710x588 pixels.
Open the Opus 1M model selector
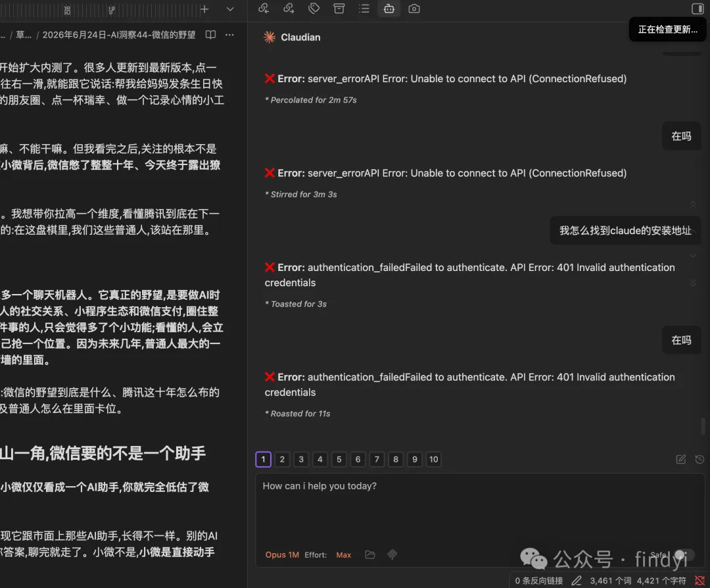(282, 555)
